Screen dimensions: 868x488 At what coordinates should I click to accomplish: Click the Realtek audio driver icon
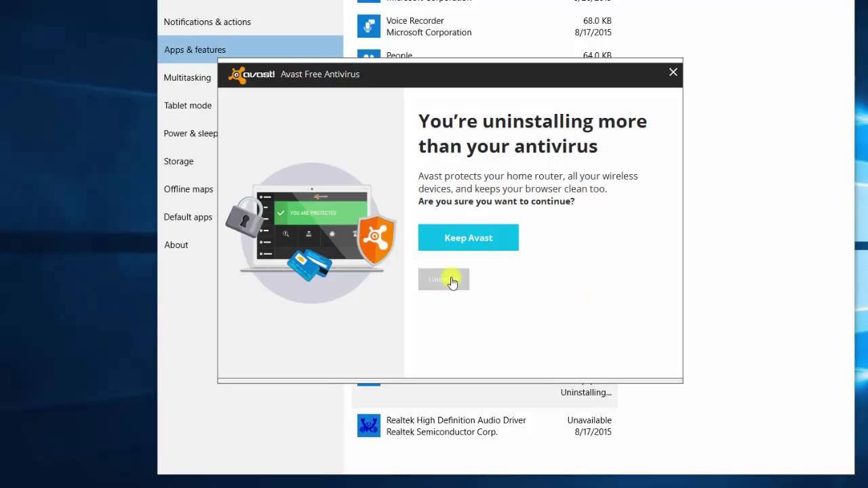[x=369, y=426]
